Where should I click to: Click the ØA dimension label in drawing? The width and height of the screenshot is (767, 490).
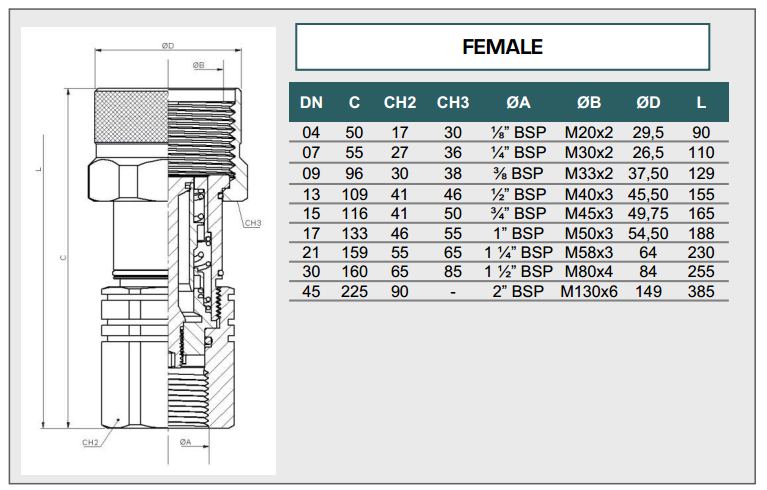pos(185,441)
